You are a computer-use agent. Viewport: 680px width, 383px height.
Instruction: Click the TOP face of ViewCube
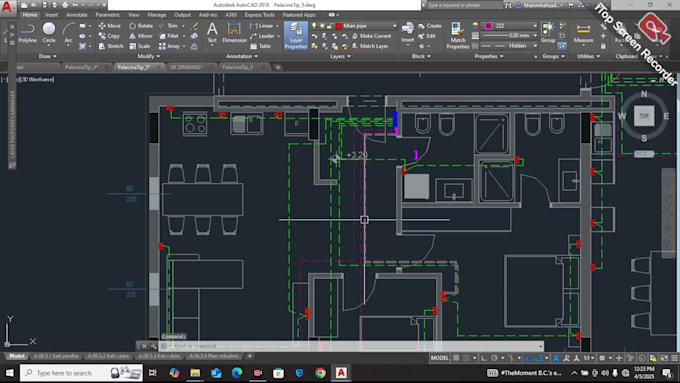pyautogui.click(x=644, y=116)
